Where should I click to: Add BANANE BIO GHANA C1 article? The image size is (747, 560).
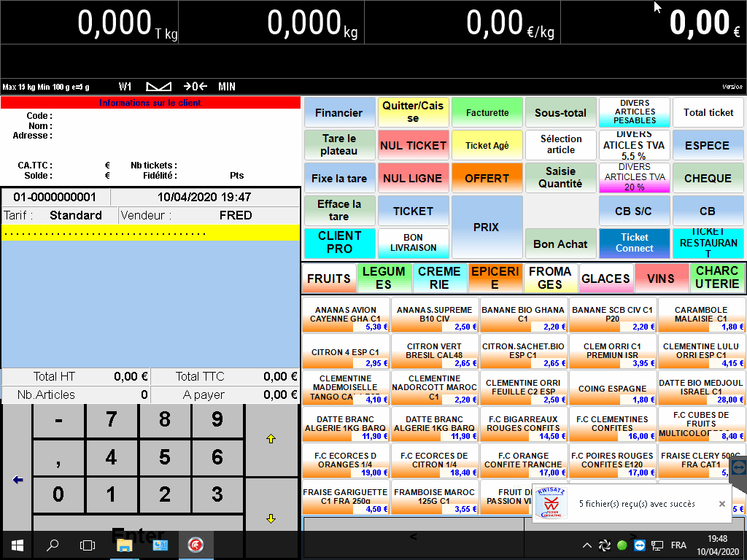click(x=524, y=315)
